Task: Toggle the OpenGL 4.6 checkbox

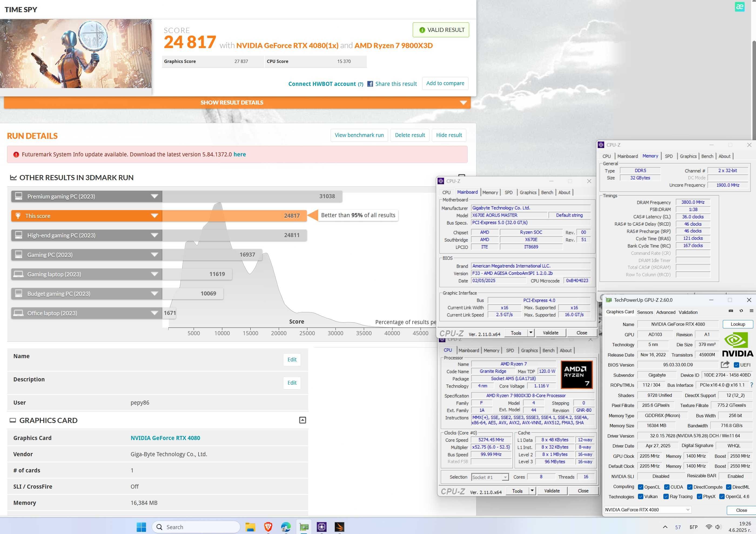Action: point(722,496)
